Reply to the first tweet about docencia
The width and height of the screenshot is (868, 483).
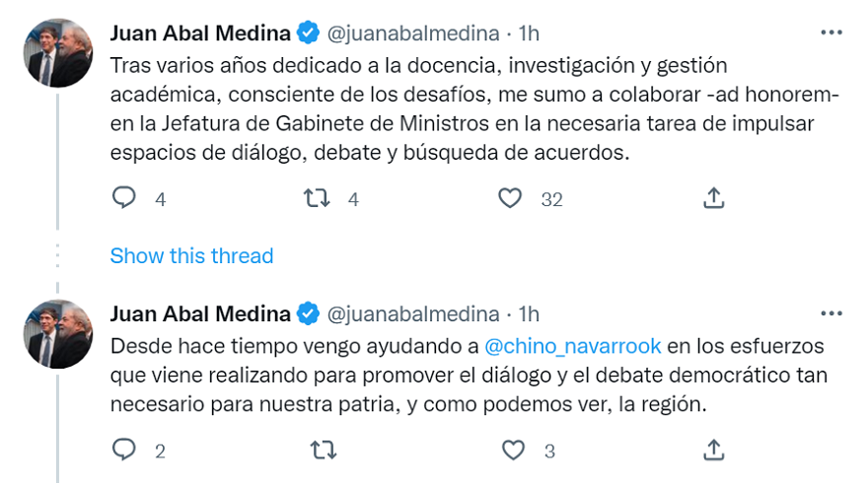coord(123,199)
